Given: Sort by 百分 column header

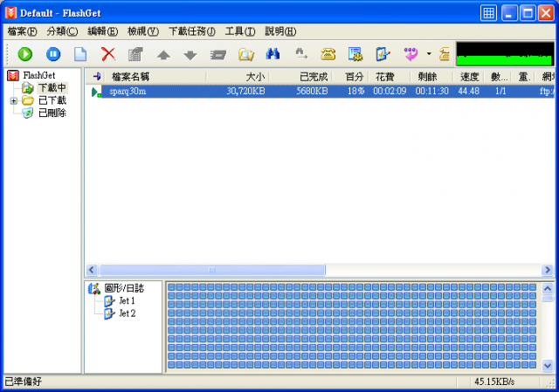Looking at the screenshot, I should [x=349, y=77].
